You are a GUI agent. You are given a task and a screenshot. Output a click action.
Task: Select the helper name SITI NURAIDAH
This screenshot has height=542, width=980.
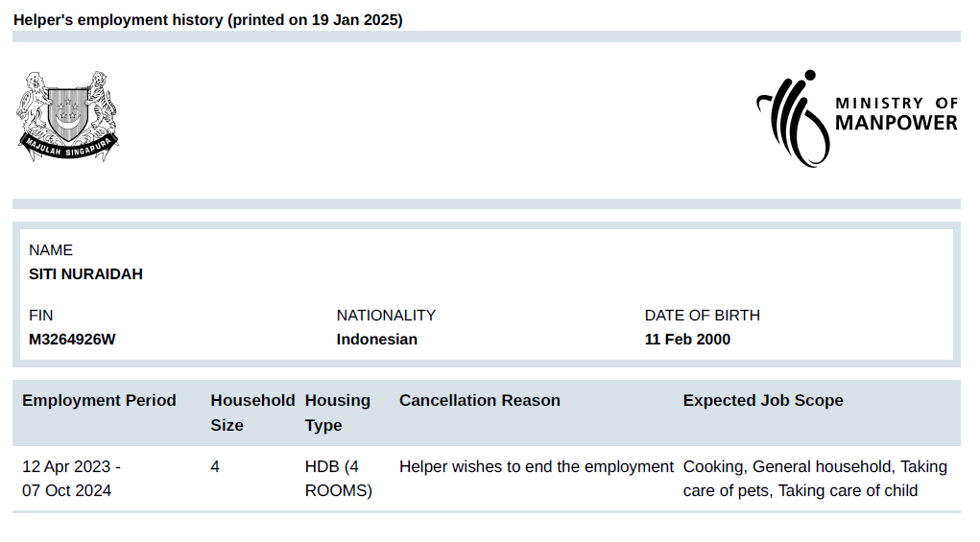85,274
